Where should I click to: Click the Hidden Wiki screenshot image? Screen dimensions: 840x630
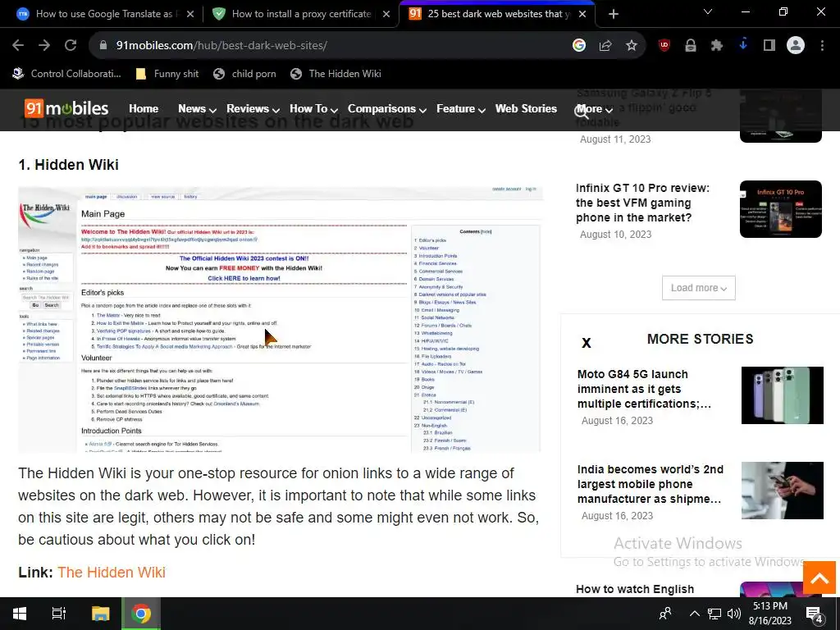[280, 319]
